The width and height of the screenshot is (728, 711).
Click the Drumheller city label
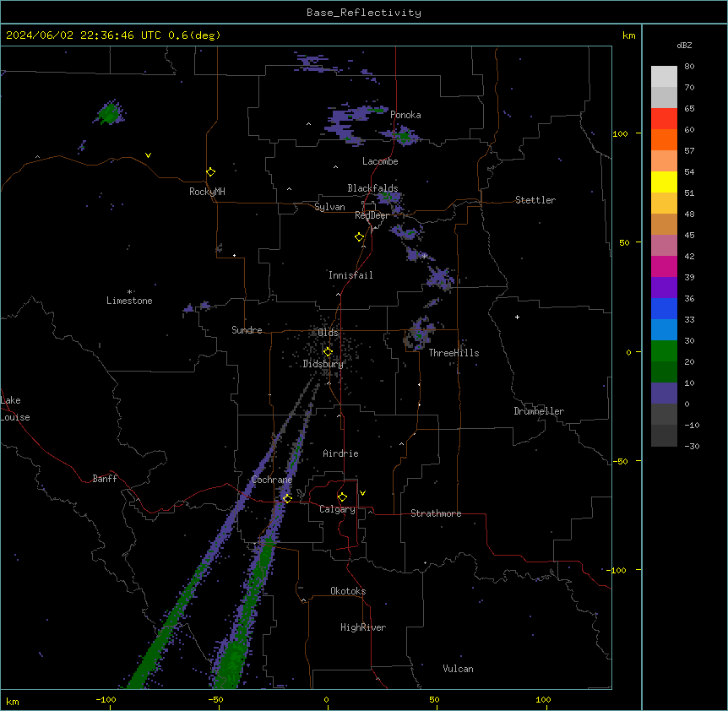539,411
